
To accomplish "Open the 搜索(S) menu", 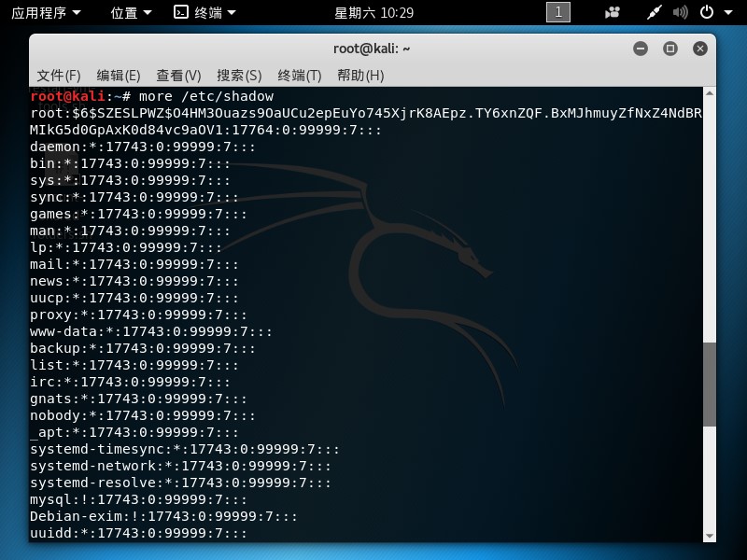I will pyautogui.click(x=239, y=76).
